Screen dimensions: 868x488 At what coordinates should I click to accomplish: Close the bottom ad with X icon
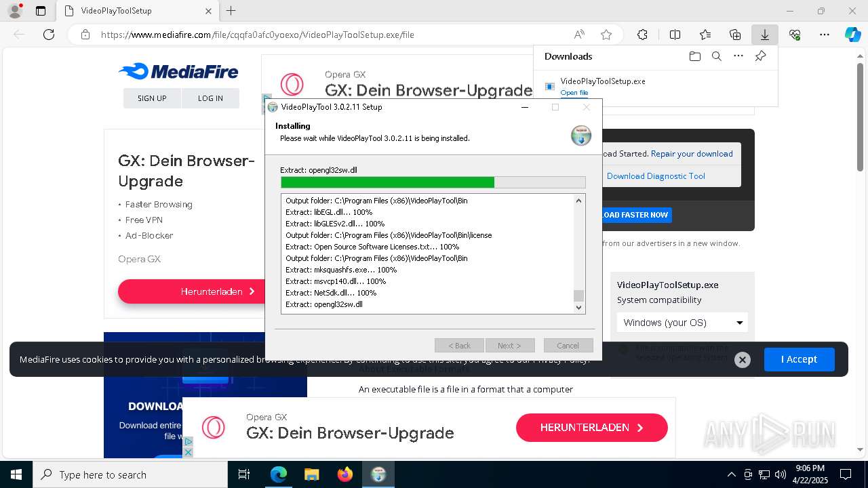189,452
